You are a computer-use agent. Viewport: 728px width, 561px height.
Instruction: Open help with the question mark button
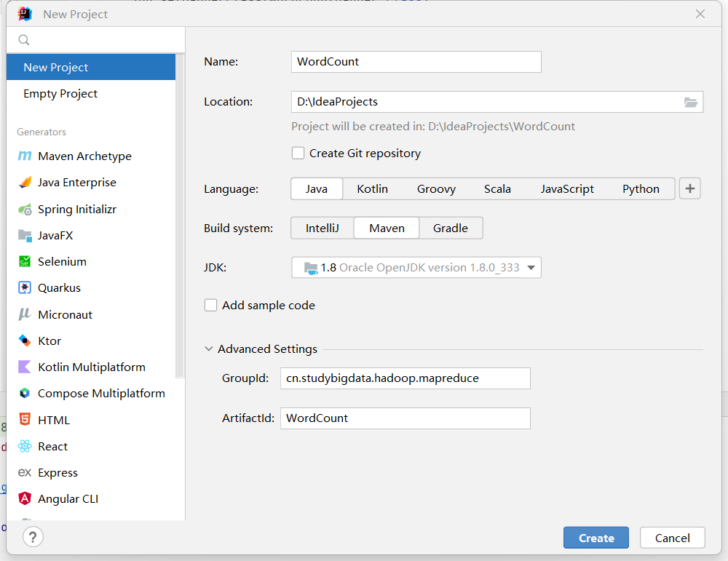click(33, 537)
